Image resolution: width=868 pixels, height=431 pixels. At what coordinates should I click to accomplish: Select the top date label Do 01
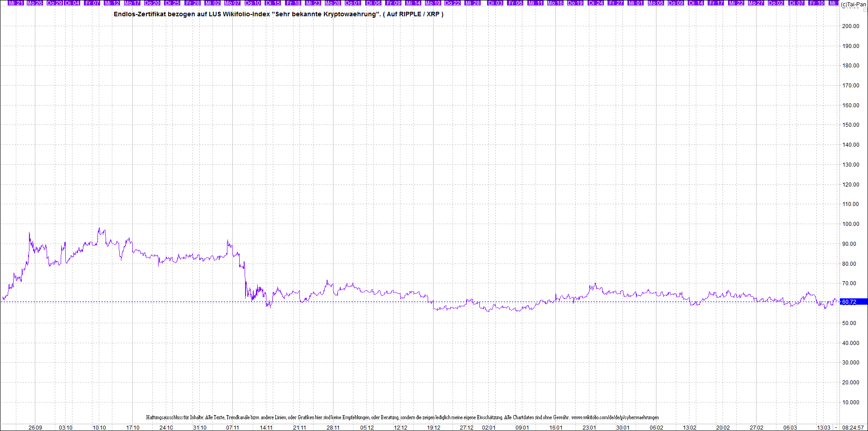pyautogui.click(x=353, y=3)
